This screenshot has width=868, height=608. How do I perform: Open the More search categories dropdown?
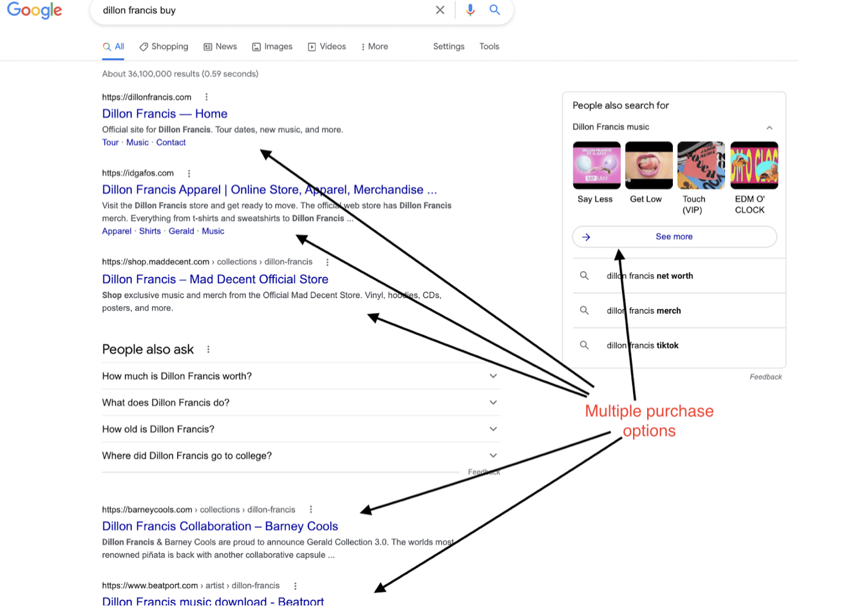[x=374, y=46]
